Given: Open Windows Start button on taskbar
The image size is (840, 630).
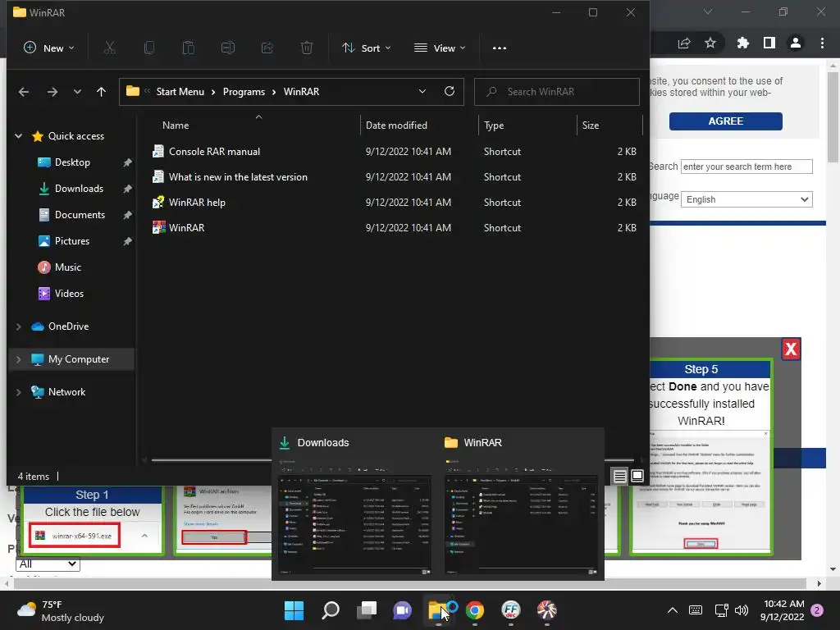Looking at the screenshot, I should point(294,610).
